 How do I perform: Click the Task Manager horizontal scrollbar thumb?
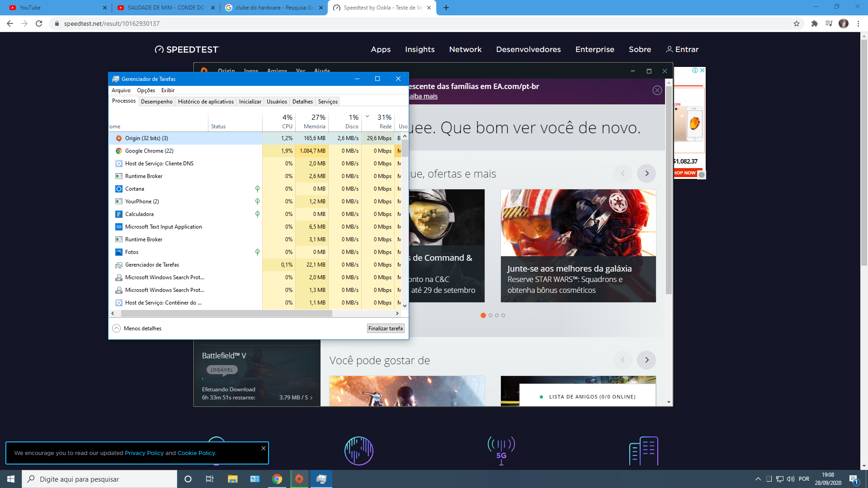click(x=226, y=313)
